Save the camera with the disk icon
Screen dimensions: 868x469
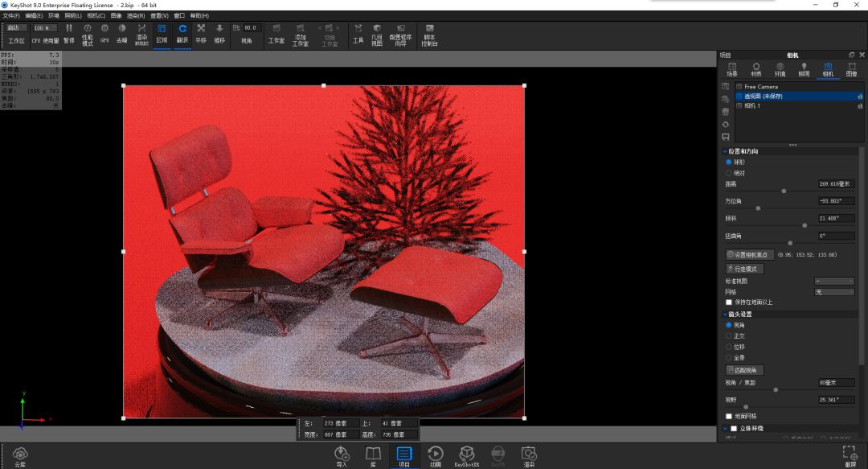point(725,137)
